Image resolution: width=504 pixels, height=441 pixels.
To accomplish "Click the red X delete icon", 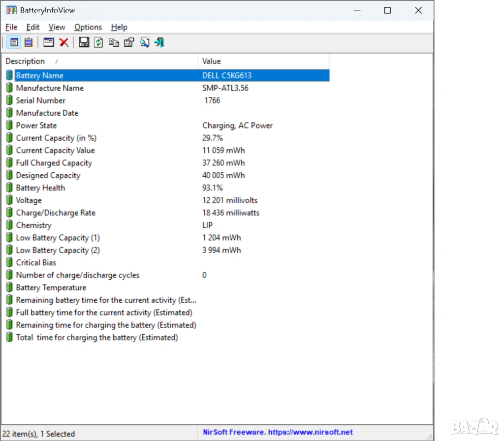I will click(x=63, y=42).
